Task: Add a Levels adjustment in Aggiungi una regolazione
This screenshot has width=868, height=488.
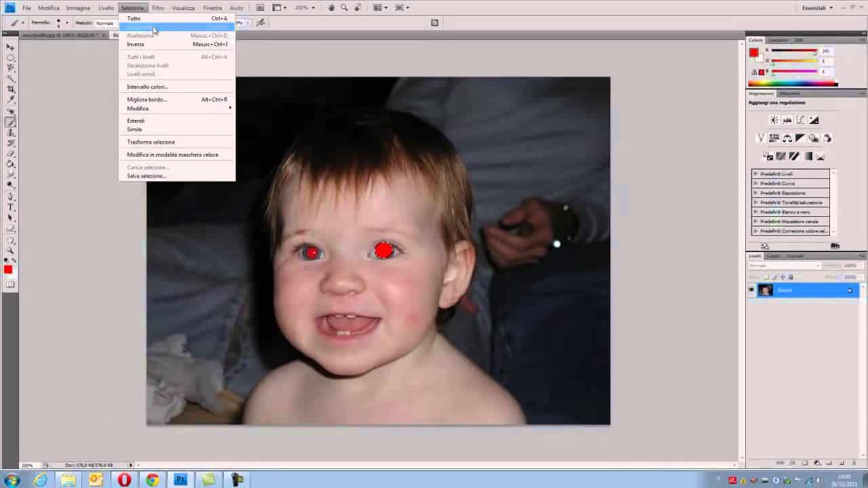Action: (x=787, y=120)
